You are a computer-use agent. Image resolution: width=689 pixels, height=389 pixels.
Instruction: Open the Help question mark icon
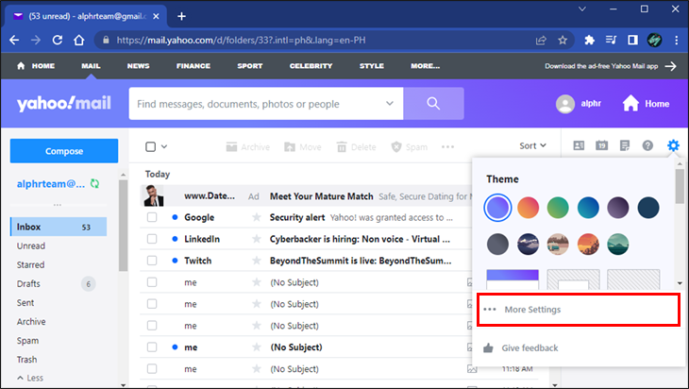click(x=647, y=145)
